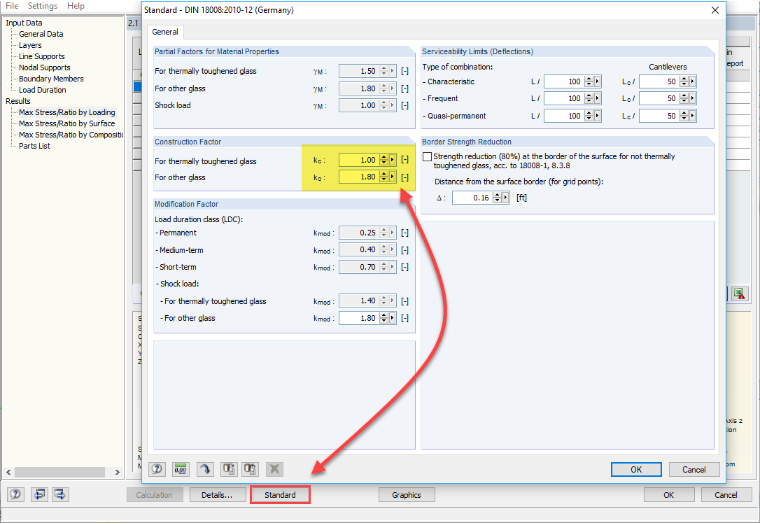This screenshot has width=760, height=524.
Task: Select the General tab
Action: pyautogui.click(x=165, y=32)
